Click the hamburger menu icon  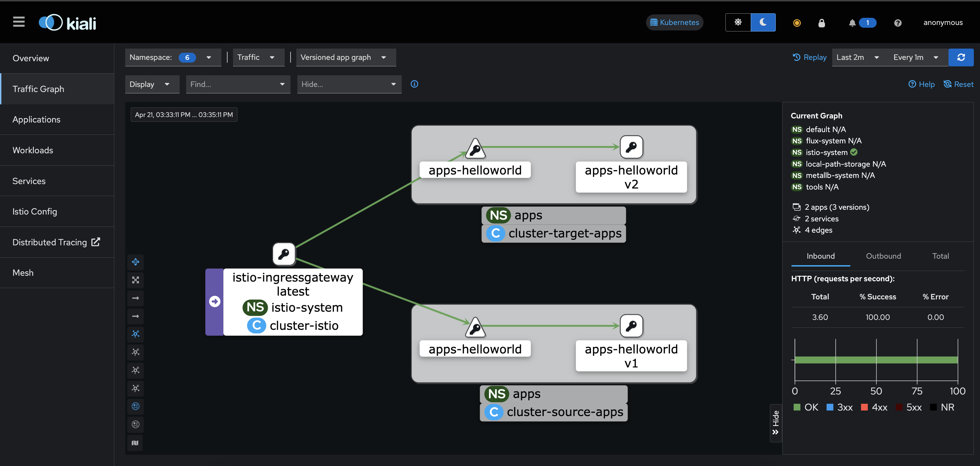click(18, 22)
